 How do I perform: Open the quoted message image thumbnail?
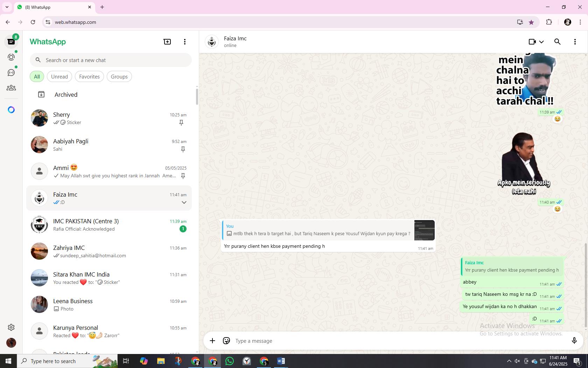(424, 230)
